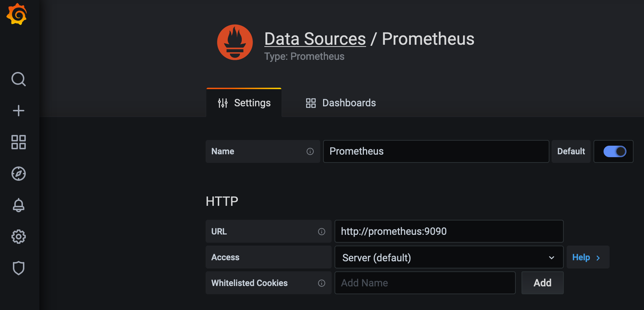The width and height of the screenshot is (644, 310).
Task: Open the Alerting bell icon
Action: [x=19, y=205]
